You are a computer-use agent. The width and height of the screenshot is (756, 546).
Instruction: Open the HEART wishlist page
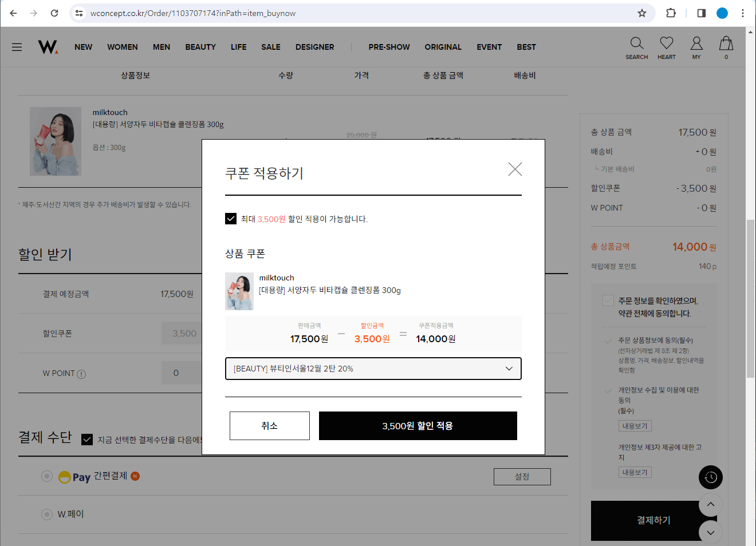666,48
